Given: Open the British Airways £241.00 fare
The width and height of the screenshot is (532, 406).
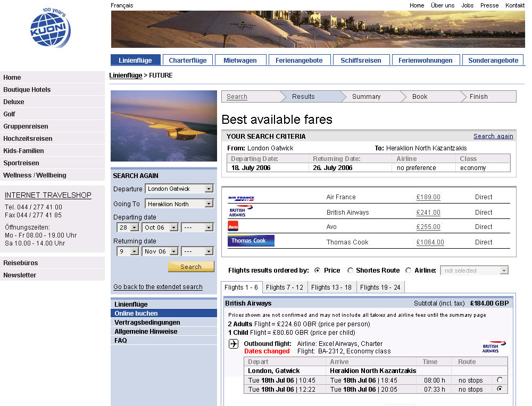Looking at the screenshot, I should [x=428, y=212].
